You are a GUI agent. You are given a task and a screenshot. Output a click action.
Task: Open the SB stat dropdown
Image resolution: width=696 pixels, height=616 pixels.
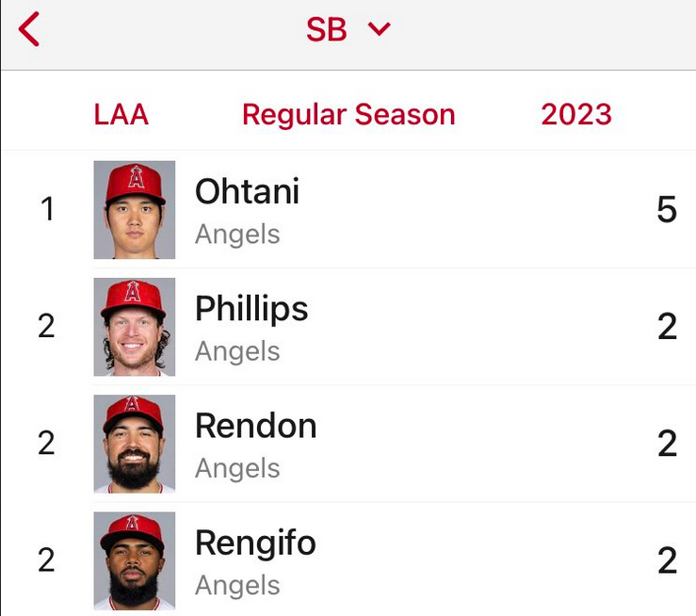point(348,29)
